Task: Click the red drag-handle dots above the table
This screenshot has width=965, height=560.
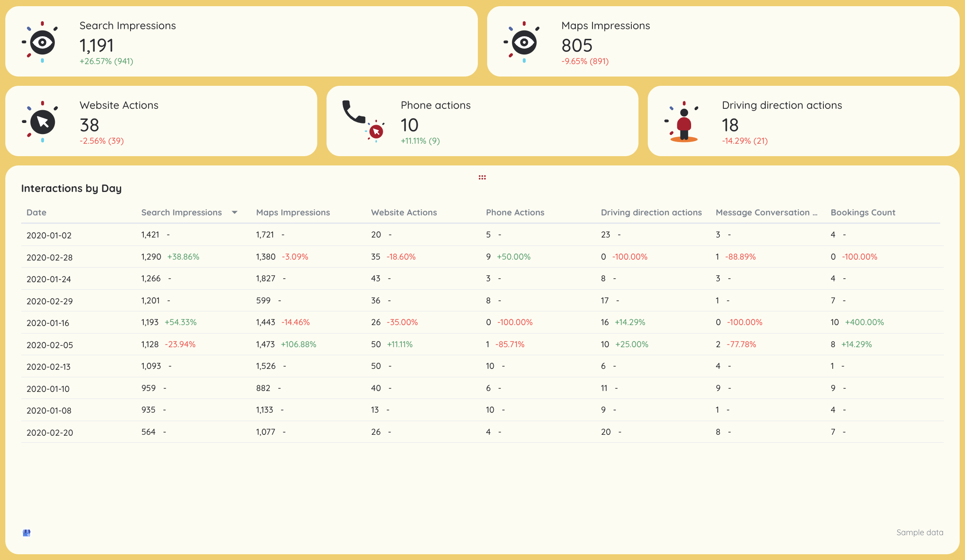Action: (482, 177)
